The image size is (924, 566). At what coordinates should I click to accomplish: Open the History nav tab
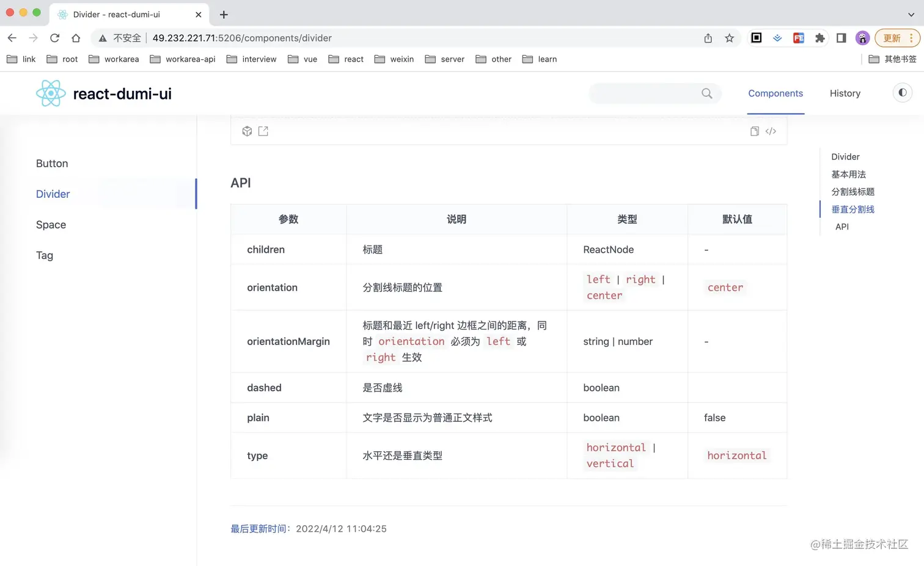[x=845, y=93]
